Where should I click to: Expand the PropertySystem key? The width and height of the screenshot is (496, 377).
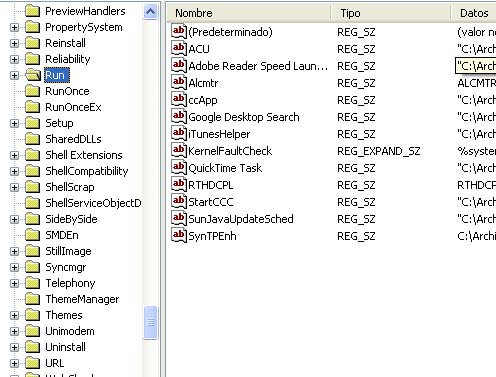pos(14,27)
